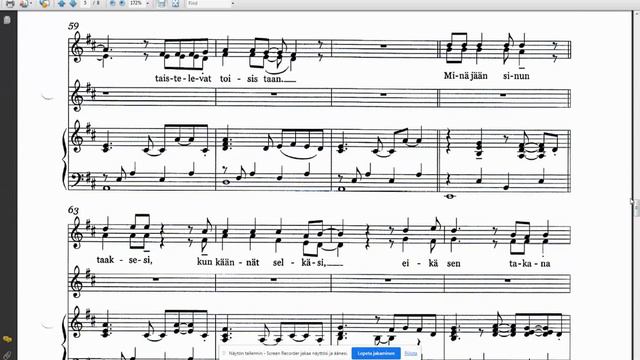Click the vertical scrollbar on the right edge

636,186
